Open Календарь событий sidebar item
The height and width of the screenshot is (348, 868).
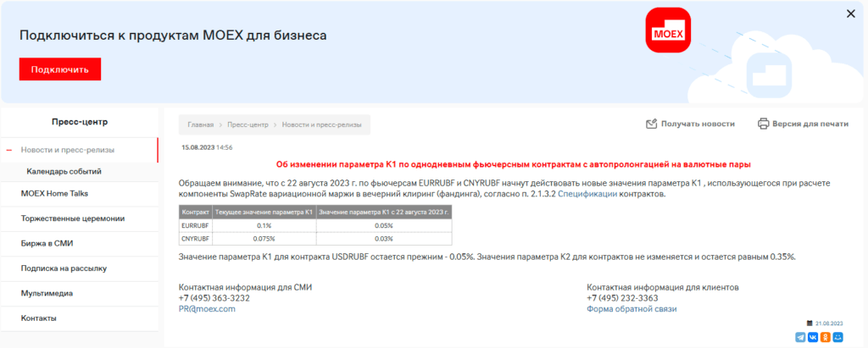pyautogui.click(x=64, y=172)
